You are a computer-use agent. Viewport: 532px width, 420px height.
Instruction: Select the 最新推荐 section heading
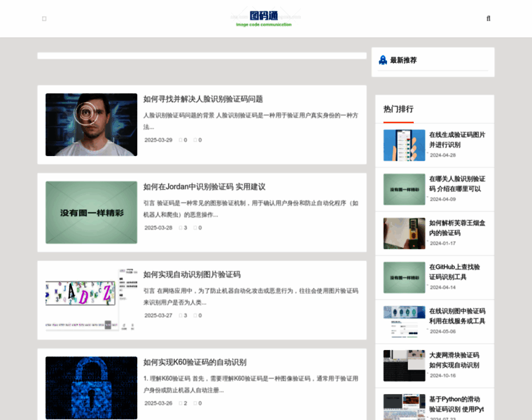click(403, 61)
